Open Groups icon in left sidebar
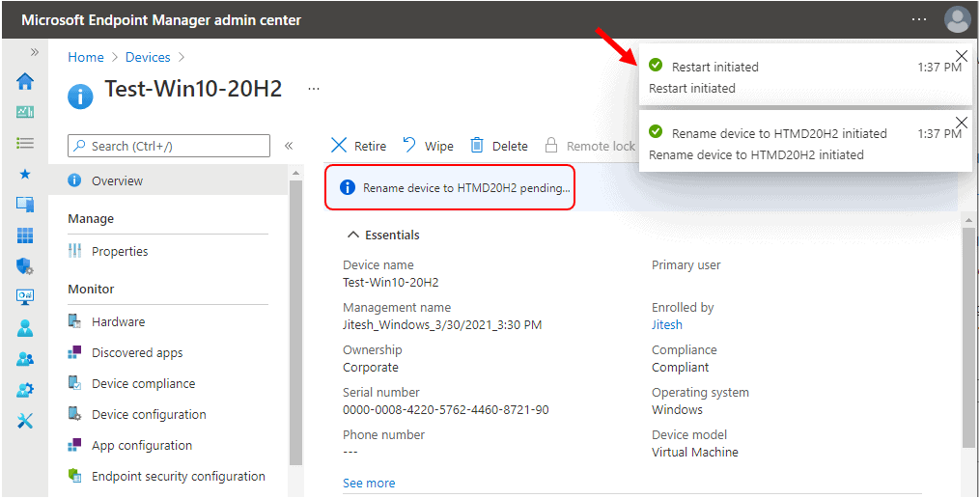This screenshot has height=498, width=980. (x=25, y=359)
